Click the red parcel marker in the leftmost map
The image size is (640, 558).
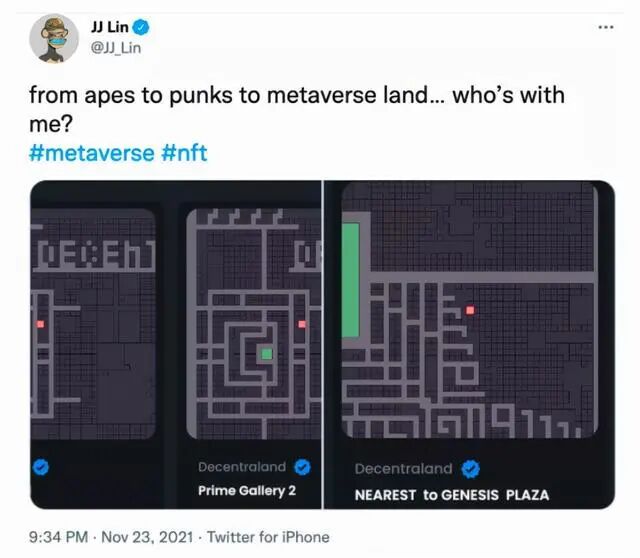point(40,324)
